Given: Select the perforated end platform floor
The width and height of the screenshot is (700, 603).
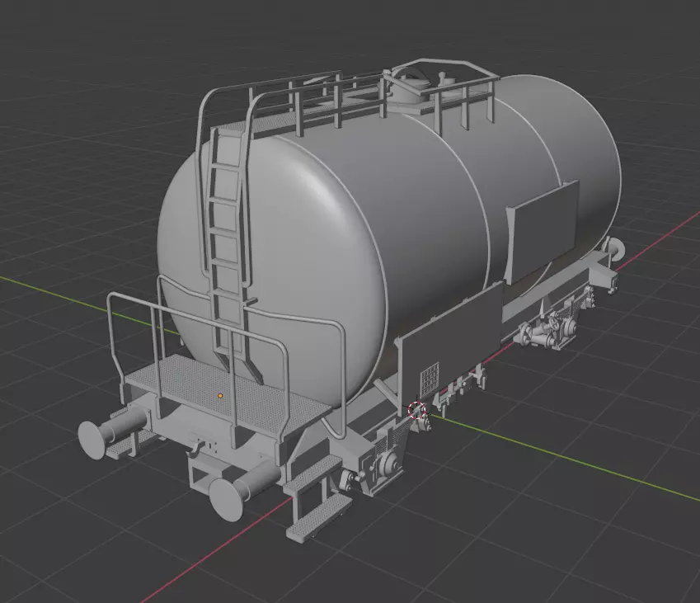Looking at the screenshot, I should [x=228, y=394].
